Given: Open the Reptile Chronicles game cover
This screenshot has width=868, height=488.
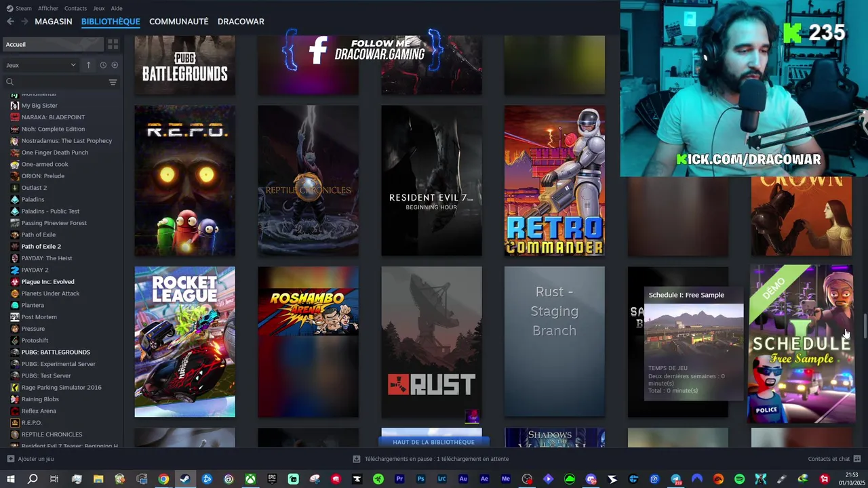Looking at the screenshot, I should coord(308,181).
